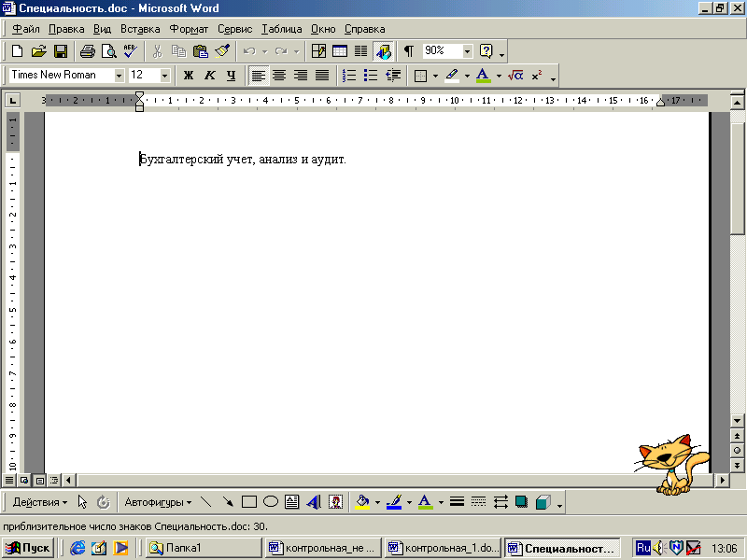Align text to the left
This screenshot has height=560, width=747.
click(x=259, y=76)
